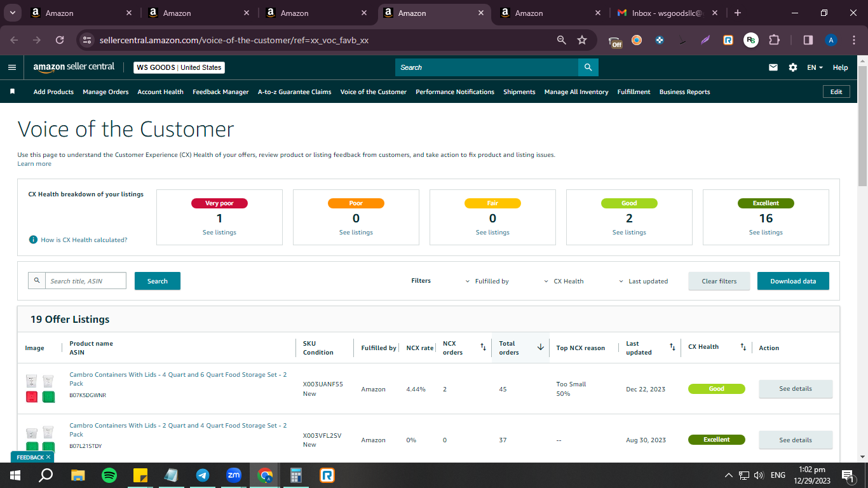Open the mail messages icon in the header
This screenshot has height=488, width=868.
coord(773,67)
